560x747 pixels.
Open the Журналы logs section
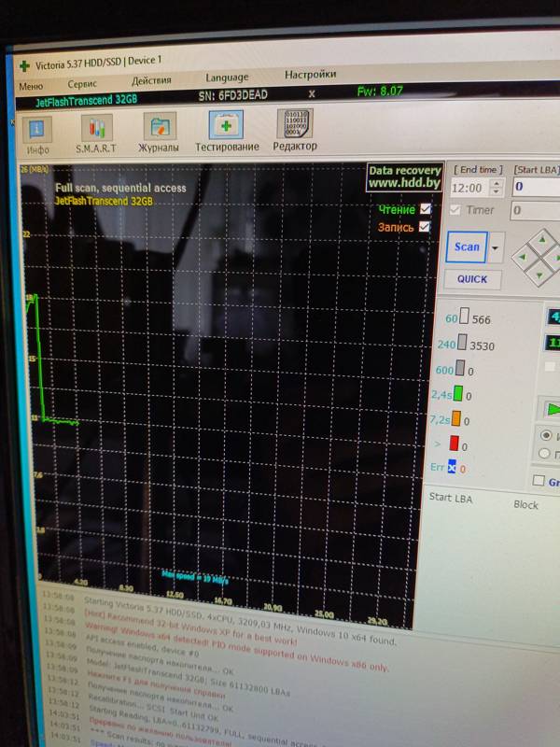[x=161, y=131]
